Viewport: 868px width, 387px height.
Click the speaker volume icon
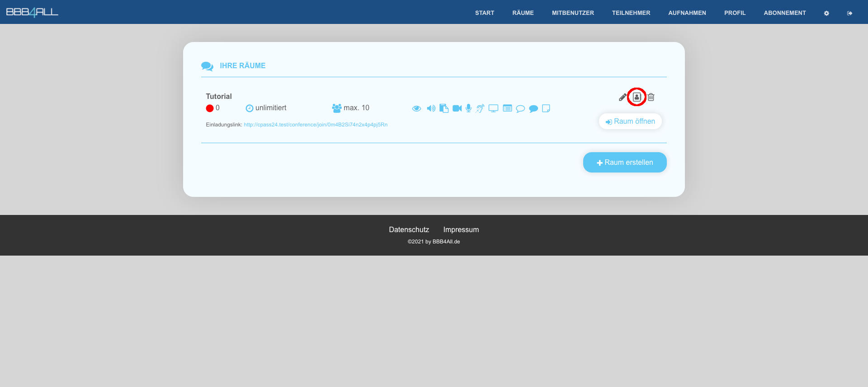click(431, 108)
